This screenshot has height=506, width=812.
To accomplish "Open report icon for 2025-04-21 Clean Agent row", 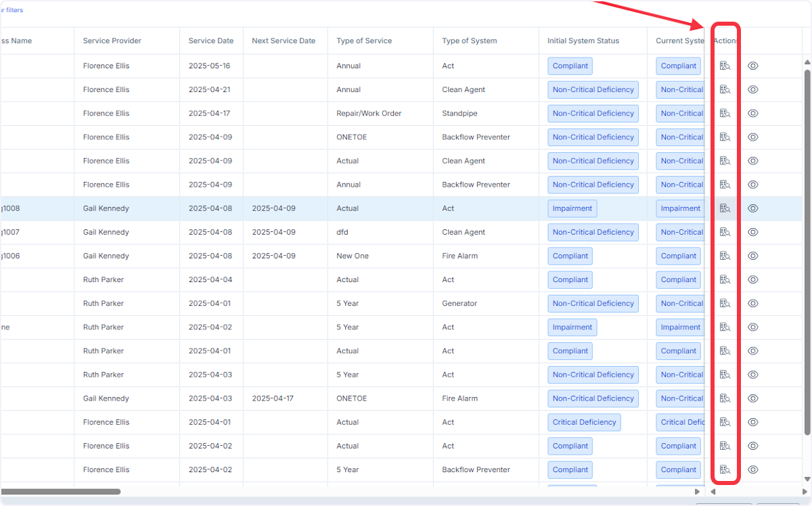I will [x=725, y=89].
